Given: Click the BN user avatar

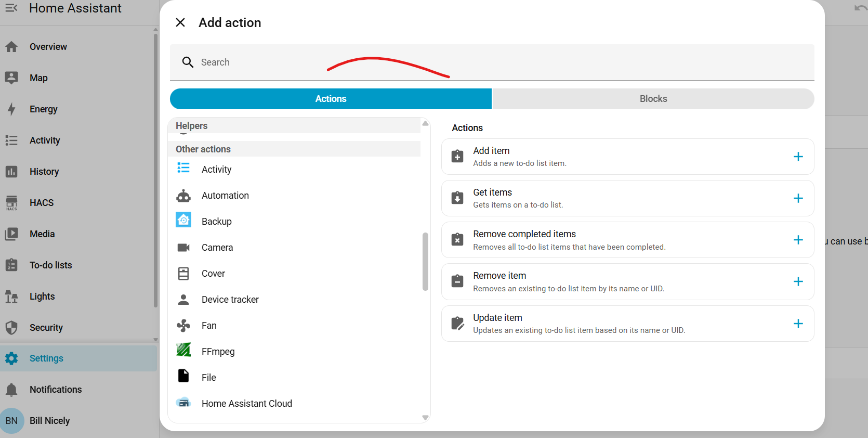Looking at the screenshot, I should click(x=11, y=421).
